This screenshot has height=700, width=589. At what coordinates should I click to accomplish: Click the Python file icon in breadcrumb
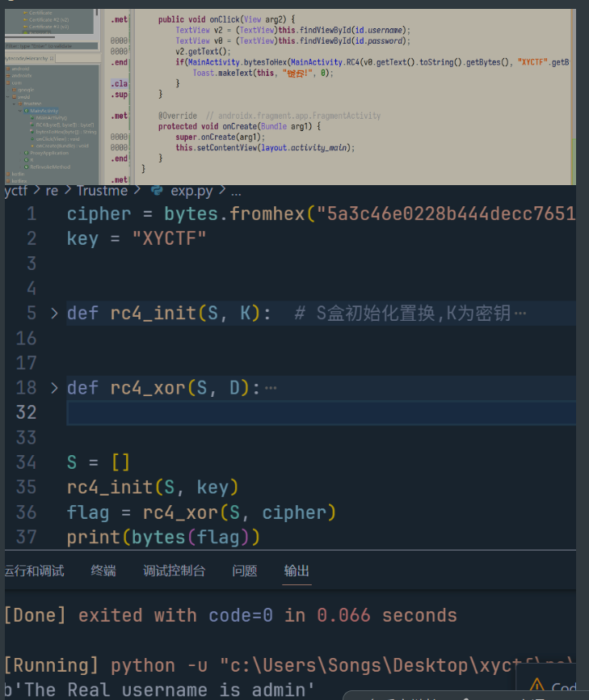coord(157,191)
